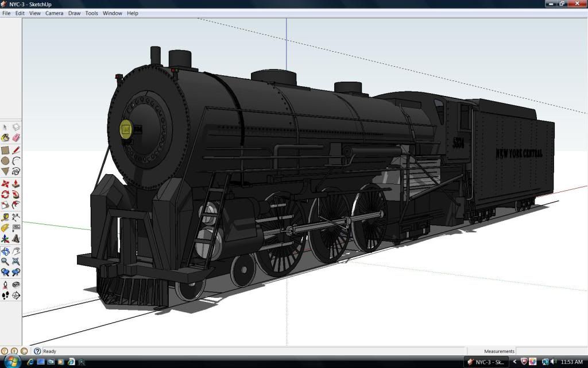588x368 pixels.
Task: Click the Show Desktop quick launch icon
Action: click(41, 362)
